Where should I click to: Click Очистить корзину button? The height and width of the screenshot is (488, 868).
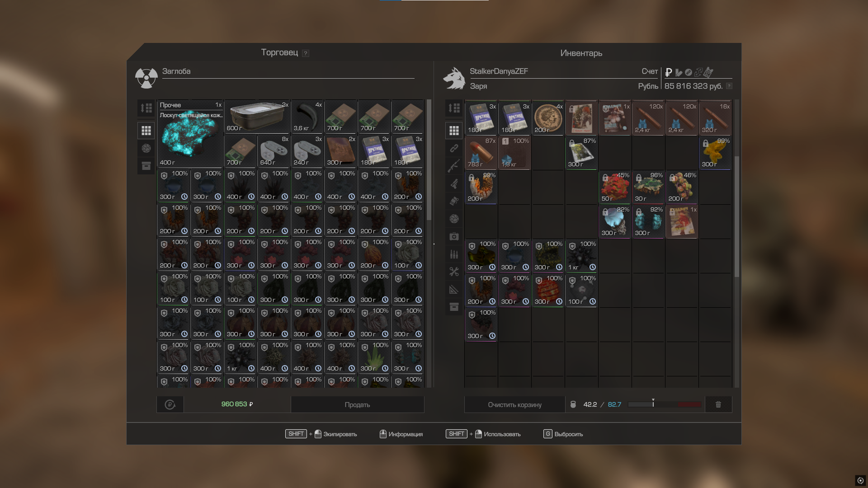point(514,404)
